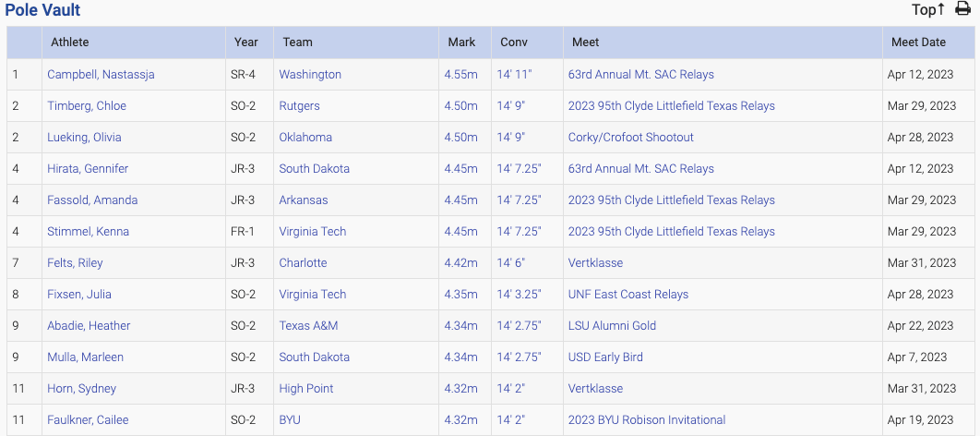Open the Rutgers team page

pyautogui.click(x=299, y=105)
